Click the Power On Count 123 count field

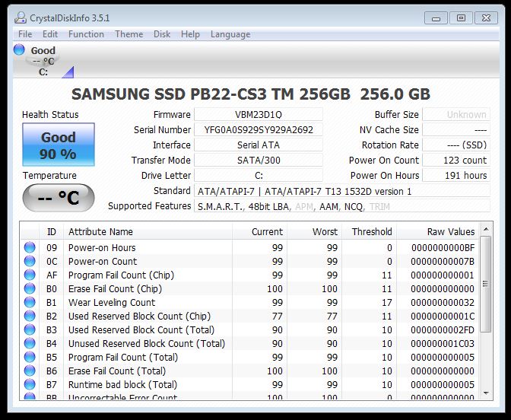[x=456, y=160]
